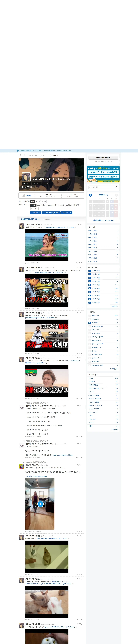Like the 23:42:50 てんちむ tweet

[x=82, y=263]
